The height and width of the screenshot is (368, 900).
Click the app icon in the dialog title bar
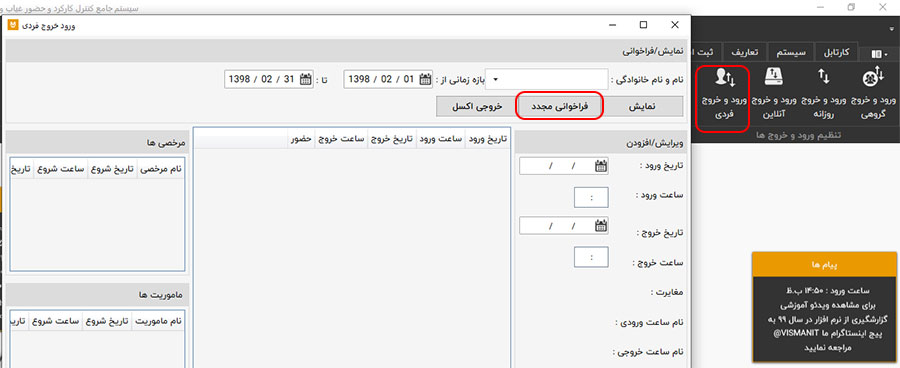click(12, 25)
